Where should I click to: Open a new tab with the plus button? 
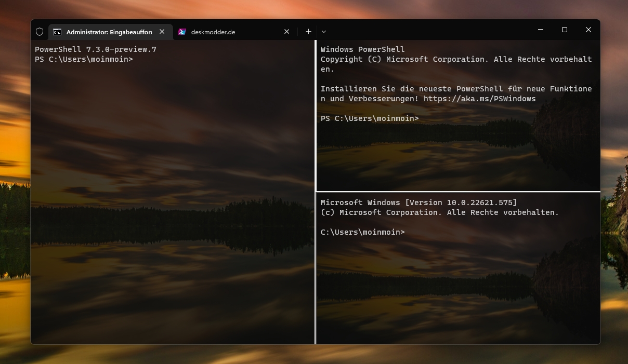pos(308,32)
